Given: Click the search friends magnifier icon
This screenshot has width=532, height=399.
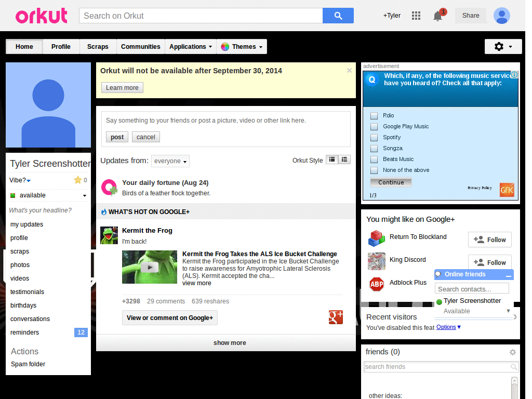Looking at the screenshot, I should point(514,367).
